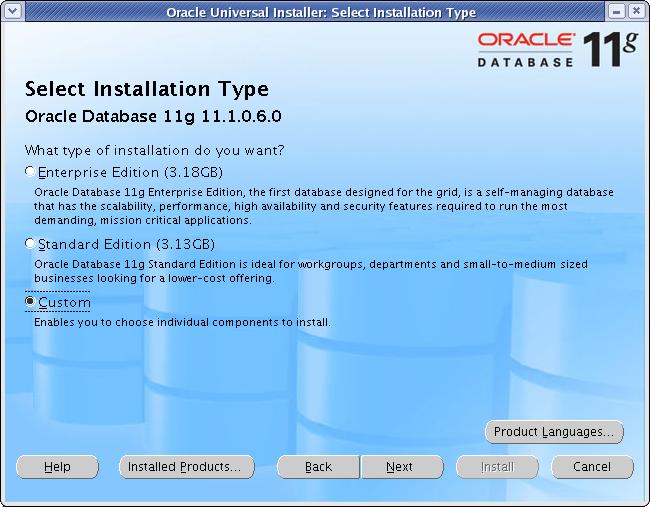Click the Enterprise Edition description paragraph

(323, 206)
